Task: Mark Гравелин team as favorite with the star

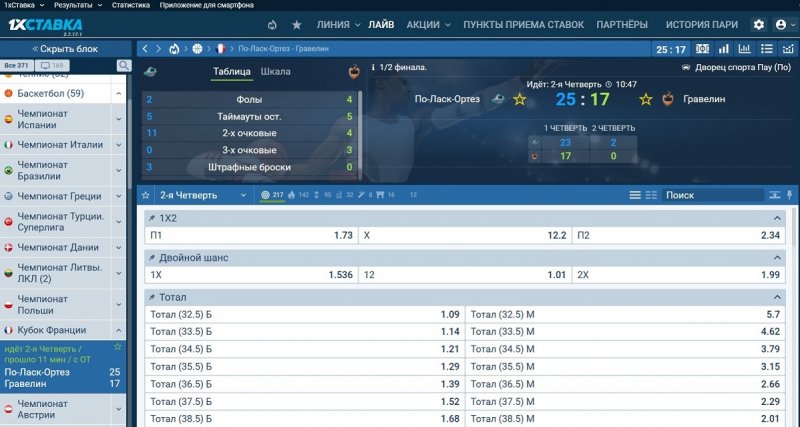Action: pos(644,99)
